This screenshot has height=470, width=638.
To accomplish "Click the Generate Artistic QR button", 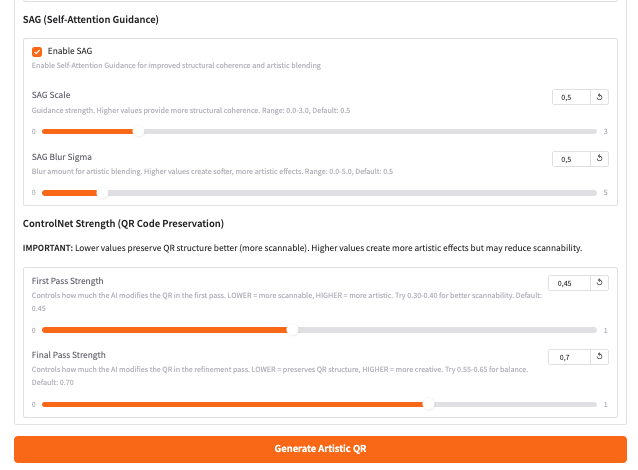I will pyautogui.click(x=320, y=449).
